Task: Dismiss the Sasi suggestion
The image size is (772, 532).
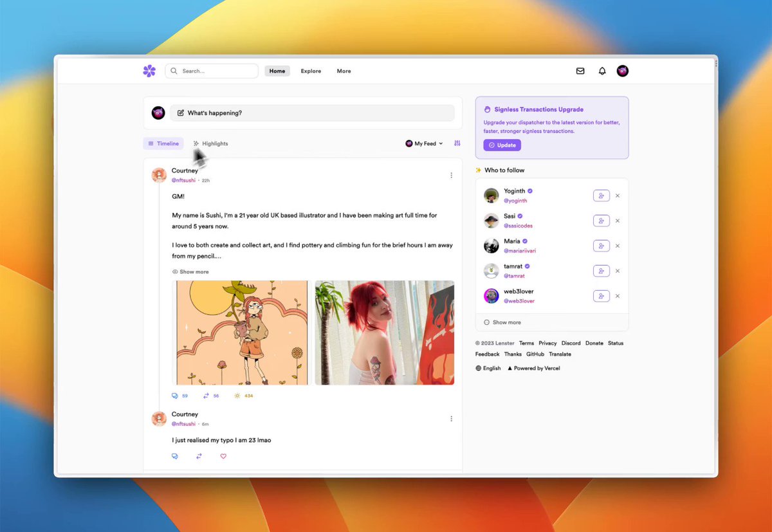Action: click(x=618, y=221)
